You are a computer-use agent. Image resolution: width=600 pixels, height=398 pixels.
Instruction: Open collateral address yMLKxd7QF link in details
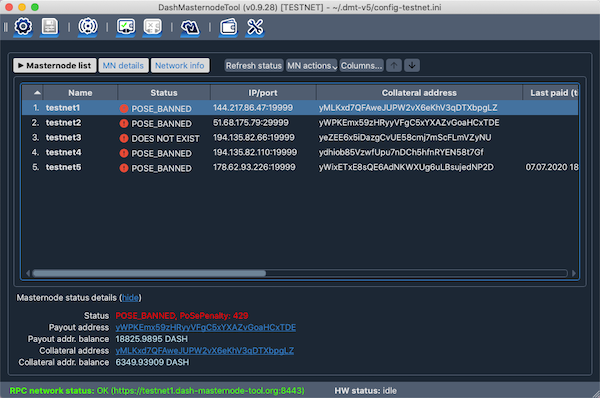[x=205, y=351]
